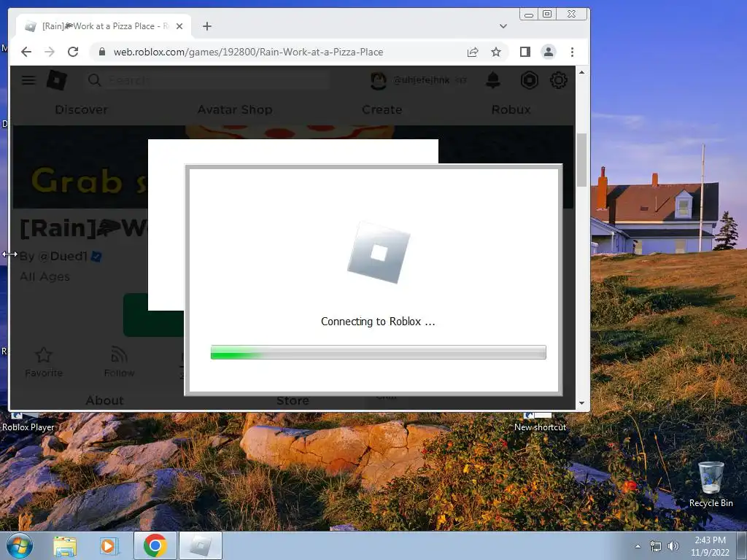The width and height of the screenshot is (747, 560).
Task: Reload the Roblox page
Action: click(x=73, y=52)
